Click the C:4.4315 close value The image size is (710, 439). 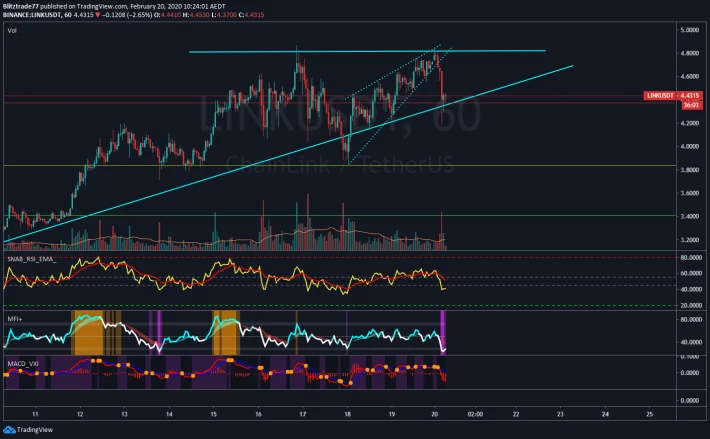tap(252, 15)
